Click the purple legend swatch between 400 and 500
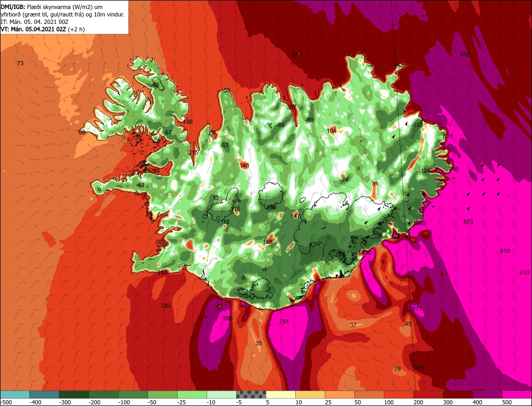532x406 pixels. pos(487,394)
